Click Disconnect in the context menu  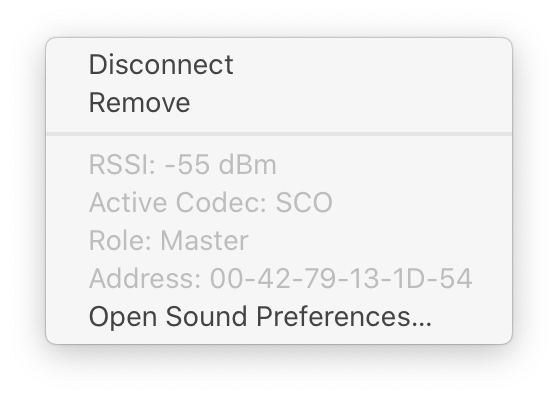pyautogui.click(x=279, y=65)
